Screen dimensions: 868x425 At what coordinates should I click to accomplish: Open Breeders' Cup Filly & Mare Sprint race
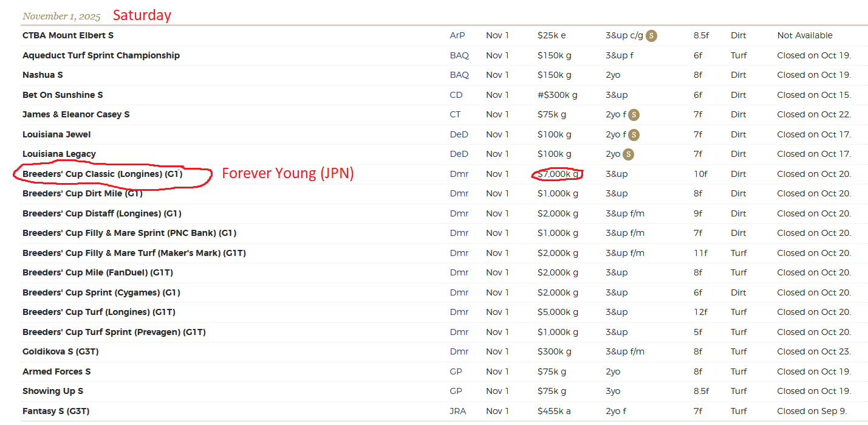(129, 233)
